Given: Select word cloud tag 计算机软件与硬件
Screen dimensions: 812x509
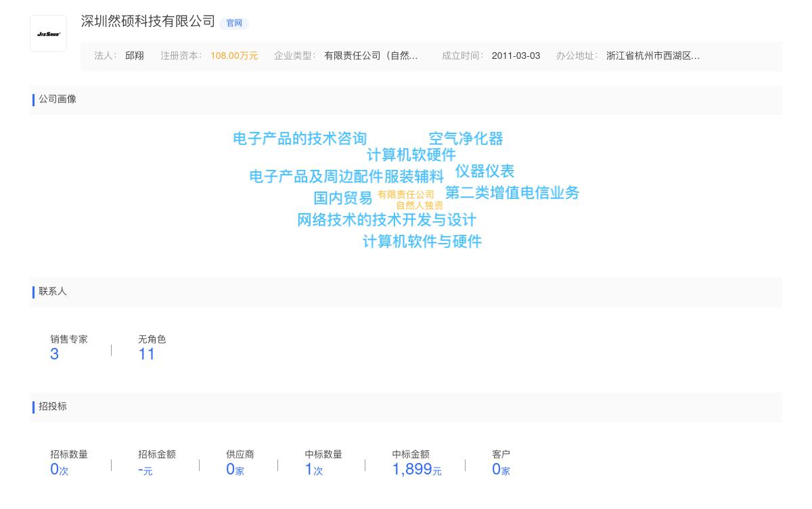Looking at the screenshot, I should [x=422, y=242].
